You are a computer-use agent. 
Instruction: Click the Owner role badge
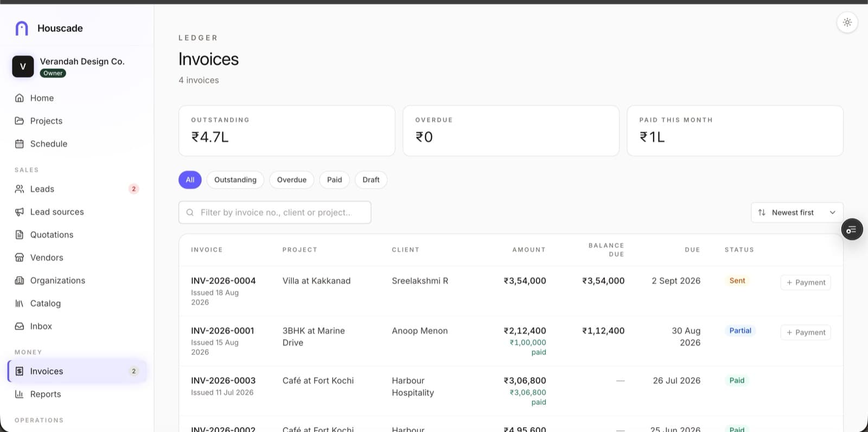click(x=53, y=73)
